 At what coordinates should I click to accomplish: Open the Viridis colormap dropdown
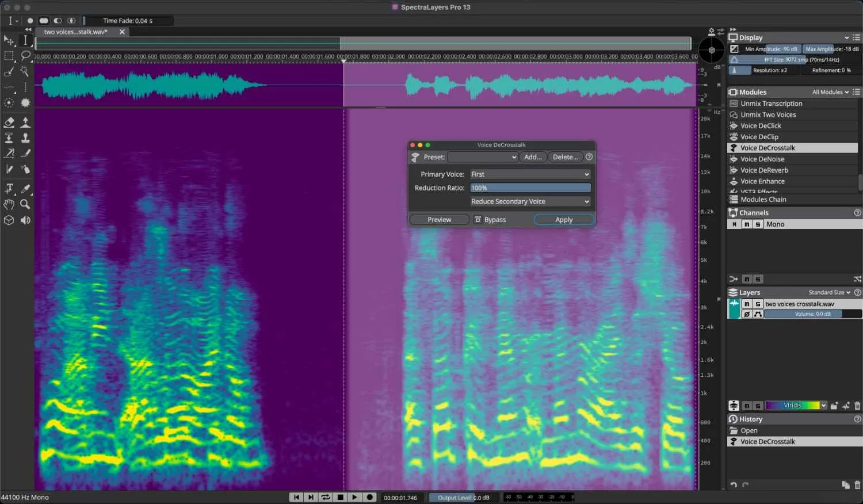point(796,406)
